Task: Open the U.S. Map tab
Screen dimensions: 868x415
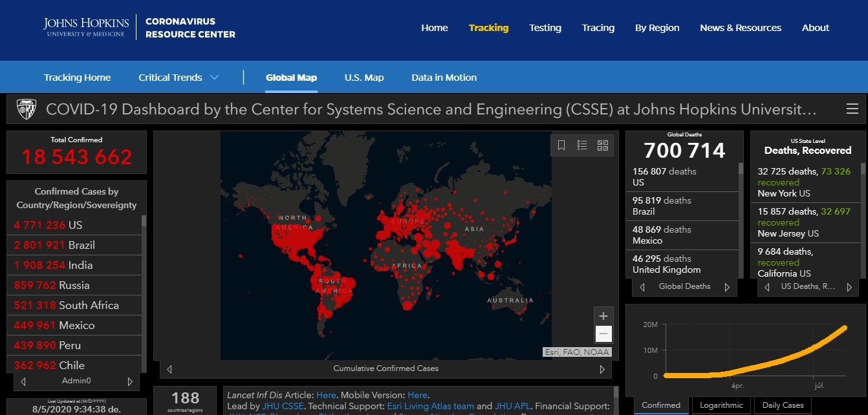Action: tap(364, 78)
